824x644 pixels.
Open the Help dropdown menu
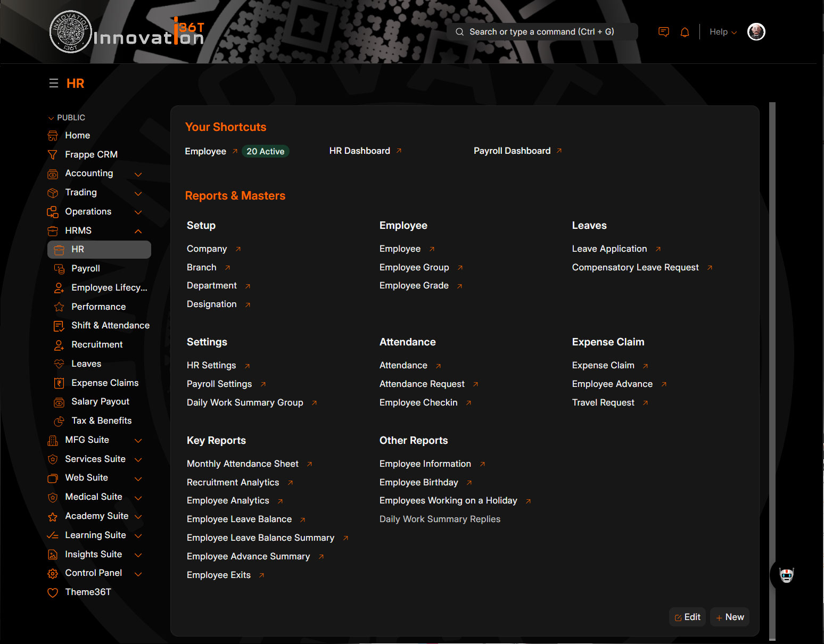coord(722,32)
